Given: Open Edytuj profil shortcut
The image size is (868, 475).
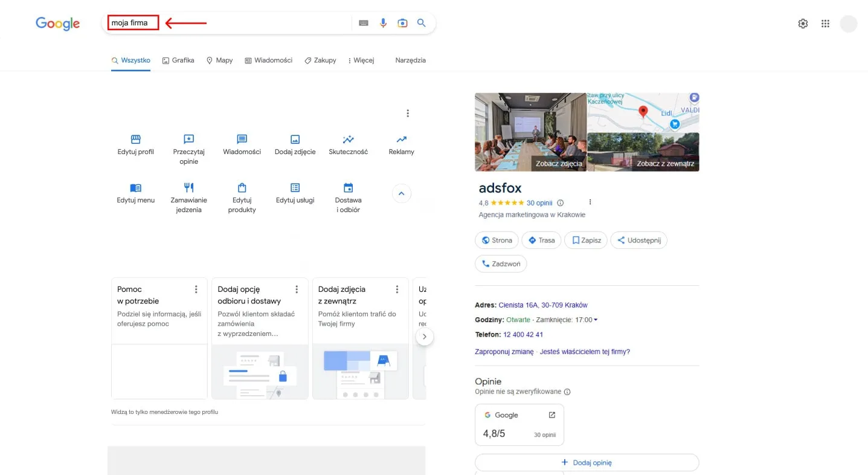Looking at the screenshot, I should pyautogui.click(x=135, y=145).
